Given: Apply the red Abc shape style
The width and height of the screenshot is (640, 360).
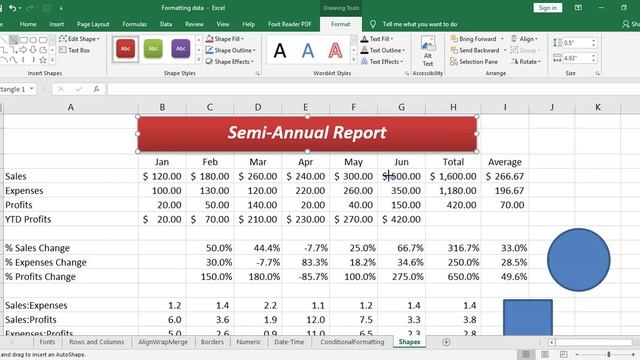Looking at the screenshot, I should pos(125,49).
